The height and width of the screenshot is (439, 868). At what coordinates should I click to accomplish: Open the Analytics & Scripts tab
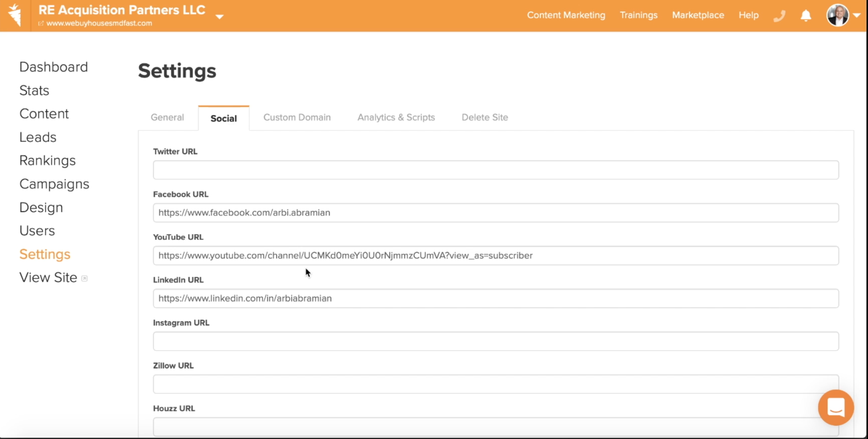click(x=396, y=117)
